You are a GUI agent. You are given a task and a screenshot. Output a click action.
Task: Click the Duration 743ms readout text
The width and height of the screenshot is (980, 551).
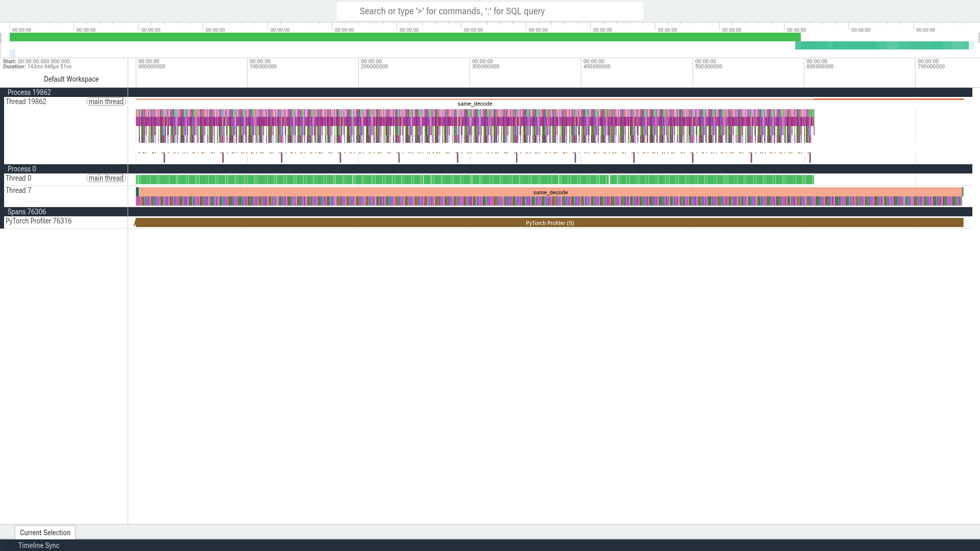coord(37,67)
